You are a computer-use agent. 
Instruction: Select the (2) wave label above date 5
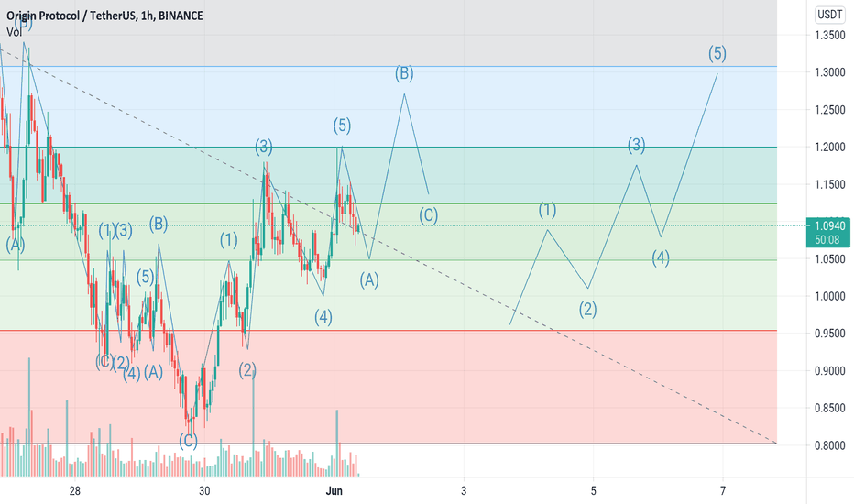[x=587, y=310]
